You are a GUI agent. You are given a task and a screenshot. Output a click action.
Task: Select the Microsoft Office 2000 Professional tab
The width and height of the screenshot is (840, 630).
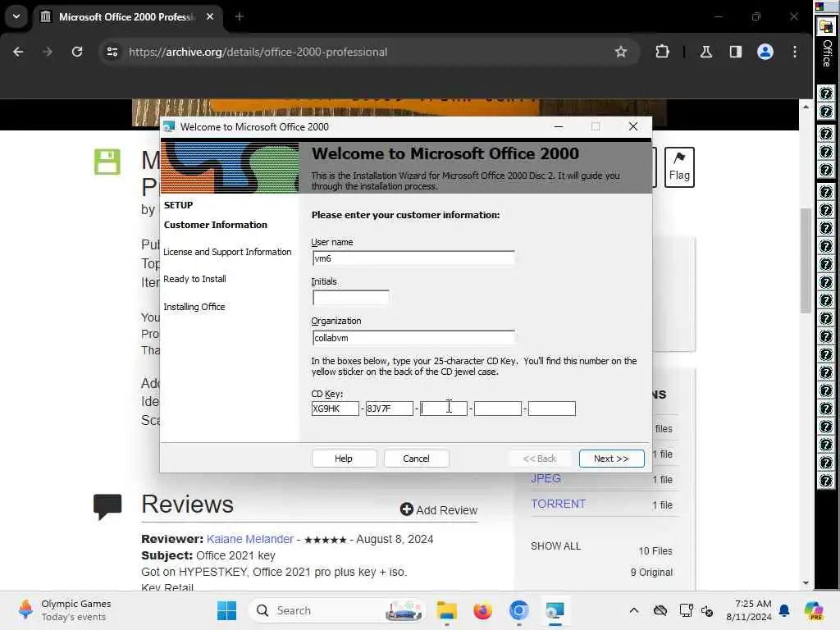point(127,16)
